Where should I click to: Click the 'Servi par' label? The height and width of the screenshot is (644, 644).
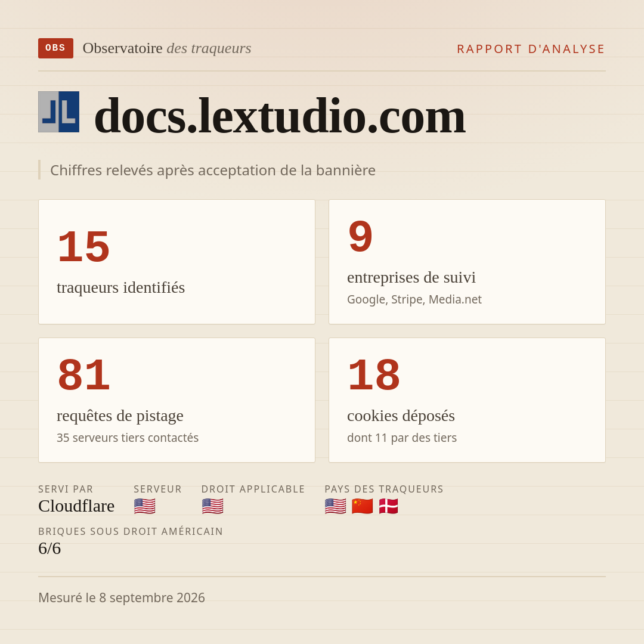[66, 489]
